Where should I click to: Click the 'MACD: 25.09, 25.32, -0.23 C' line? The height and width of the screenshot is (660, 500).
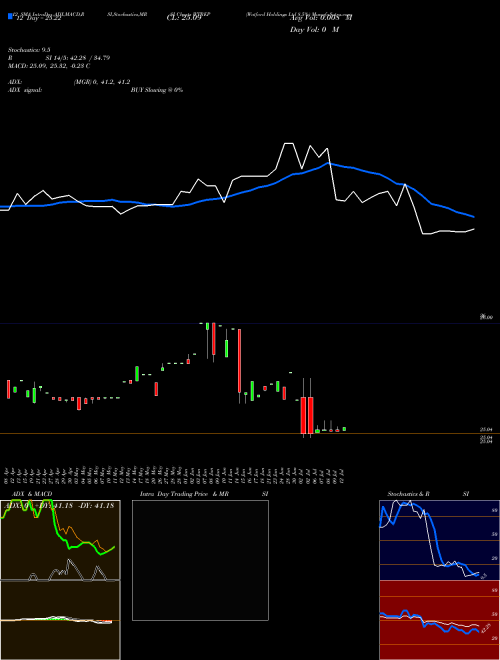(49, 66)
